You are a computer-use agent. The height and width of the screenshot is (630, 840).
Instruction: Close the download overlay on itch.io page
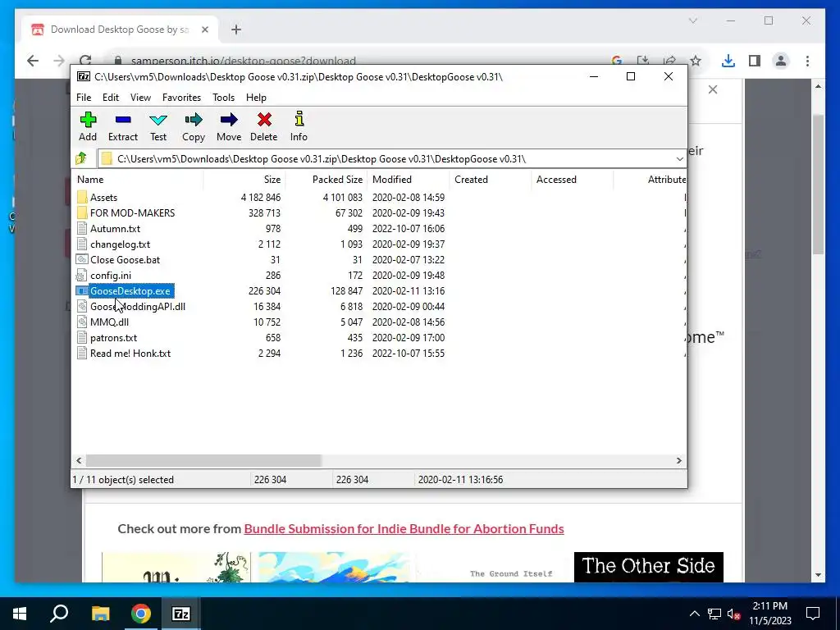[713, 89]
